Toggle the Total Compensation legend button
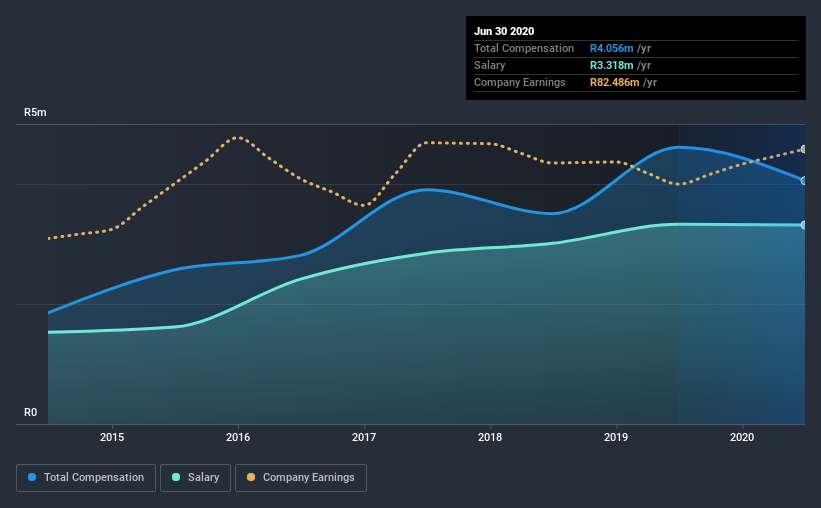The image size is (821, 508). coord(86,478)
